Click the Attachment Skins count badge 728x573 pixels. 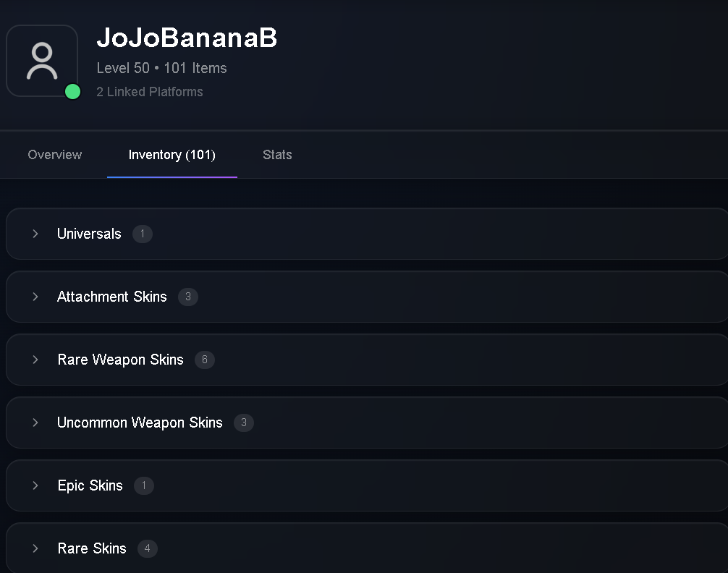point(188,297)
